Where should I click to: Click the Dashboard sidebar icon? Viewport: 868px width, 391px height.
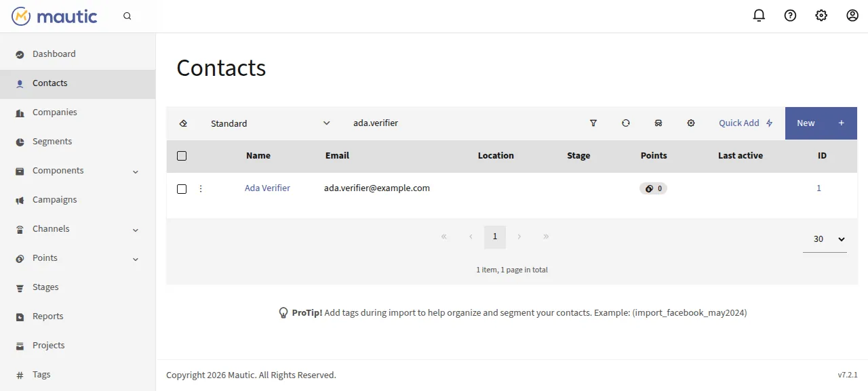20,54
